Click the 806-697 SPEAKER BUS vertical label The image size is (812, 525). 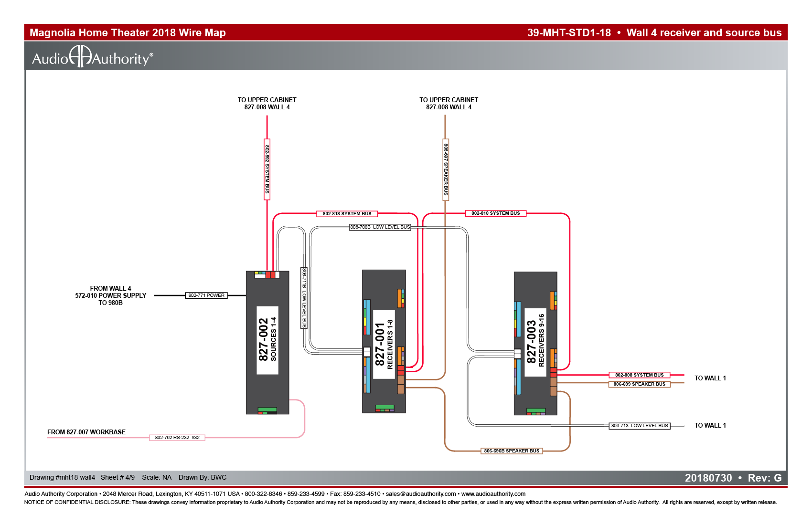(x=446, y=169)
